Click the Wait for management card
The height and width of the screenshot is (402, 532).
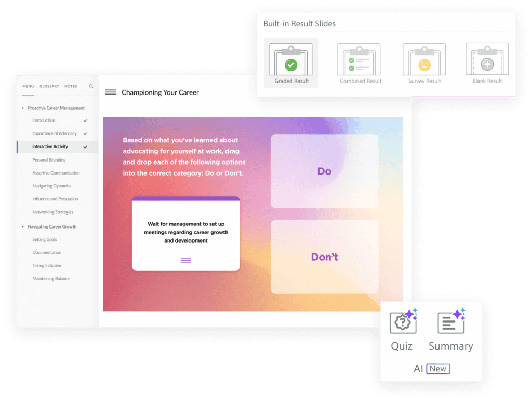click(186, 233)
